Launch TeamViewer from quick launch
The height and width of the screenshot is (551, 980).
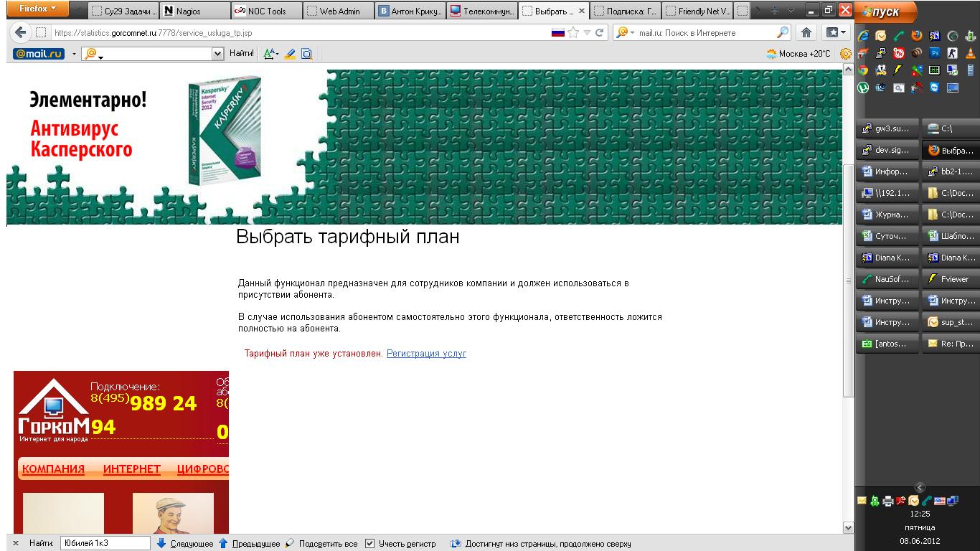click(x=935, y=88)
